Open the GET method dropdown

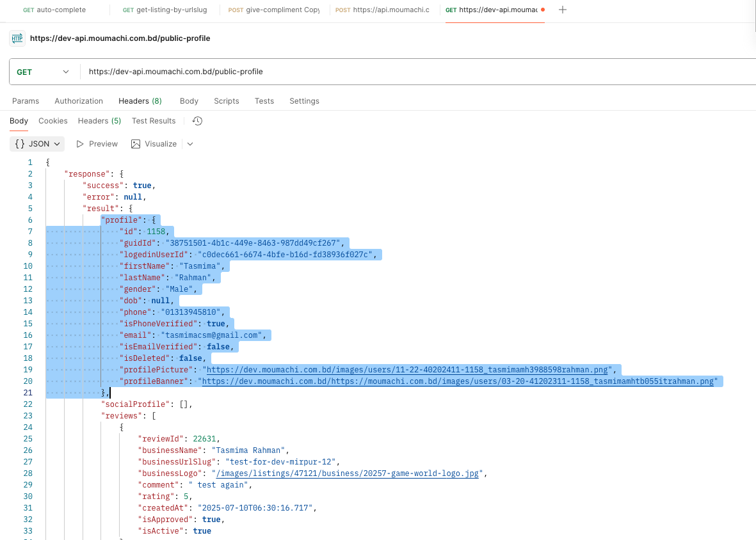tap(43, 72)
